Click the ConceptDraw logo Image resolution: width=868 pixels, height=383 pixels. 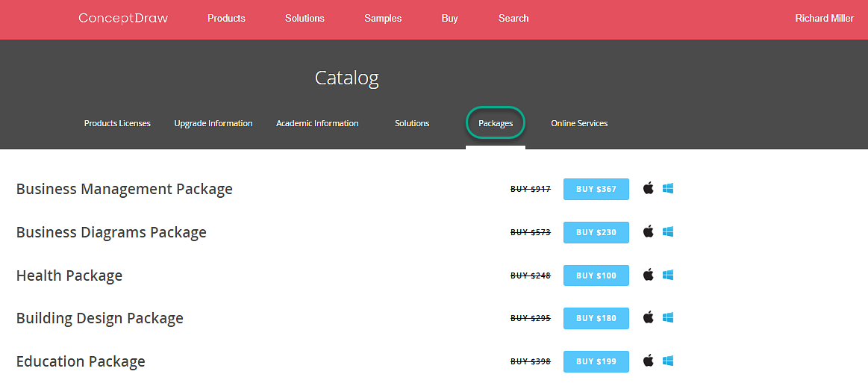click(x=123, y=19)
